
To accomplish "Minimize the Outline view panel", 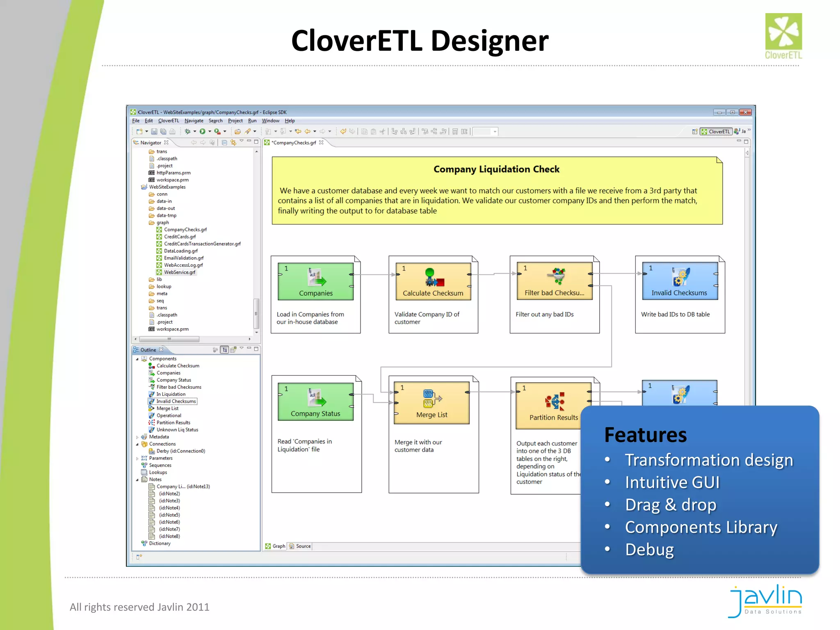I will (249, 348).
